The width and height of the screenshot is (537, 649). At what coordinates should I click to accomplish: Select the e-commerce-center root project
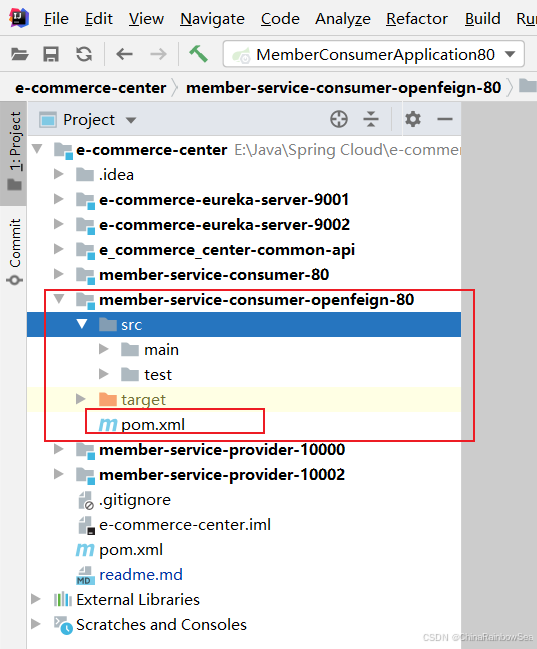[152, 150]
